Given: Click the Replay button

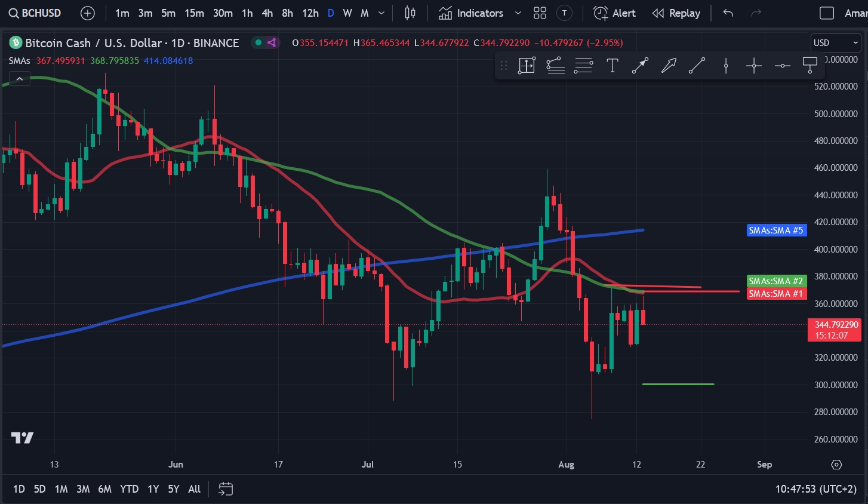Looking at the screenshot, I should click(676, 13).
